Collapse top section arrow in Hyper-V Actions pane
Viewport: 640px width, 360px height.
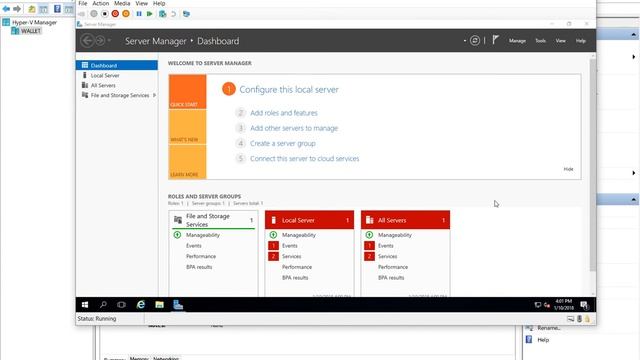(633, 34)
